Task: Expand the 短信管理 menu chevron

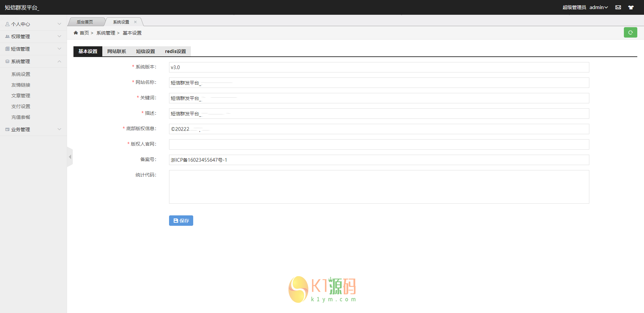Action: [59, 49]
